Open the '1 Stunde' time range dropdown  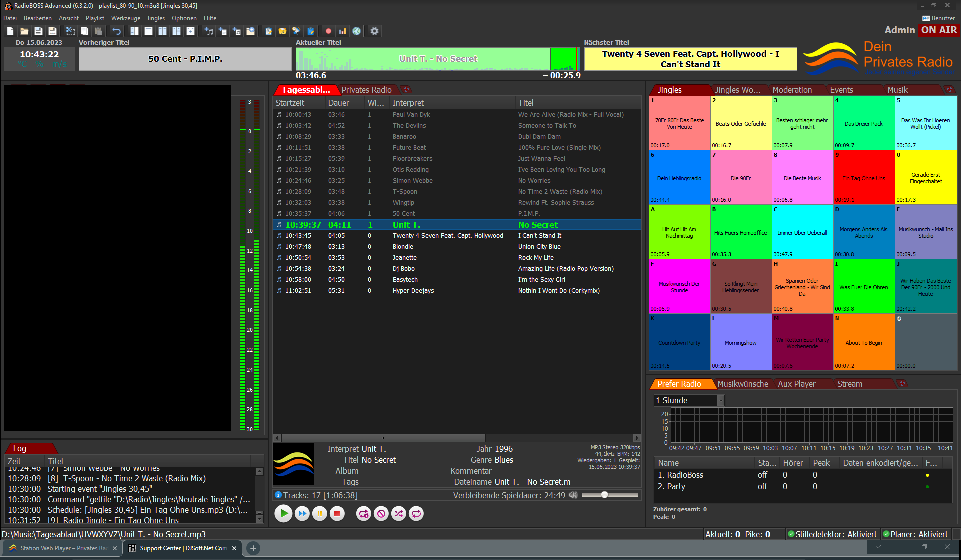(689, 400)
